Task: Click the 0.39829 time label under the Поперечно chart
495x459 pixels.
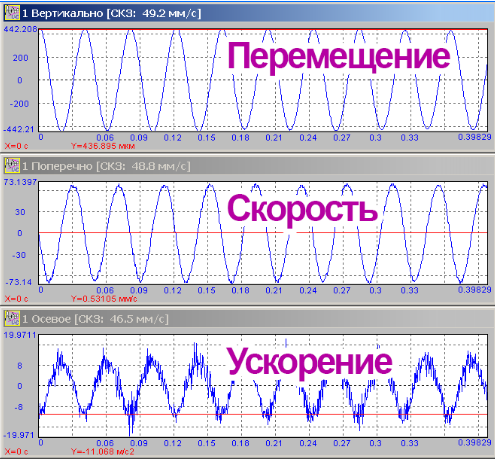Action: (x=474, y=290)
